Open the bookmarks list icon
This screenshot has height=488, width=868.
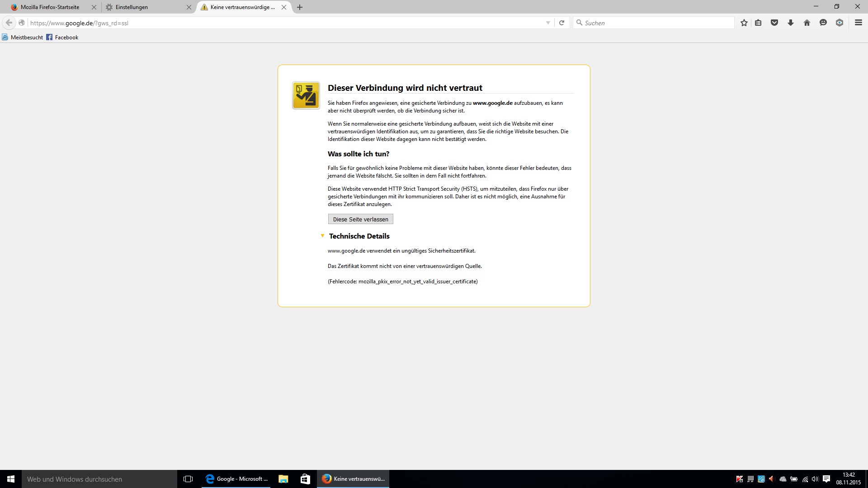[758, 23]
